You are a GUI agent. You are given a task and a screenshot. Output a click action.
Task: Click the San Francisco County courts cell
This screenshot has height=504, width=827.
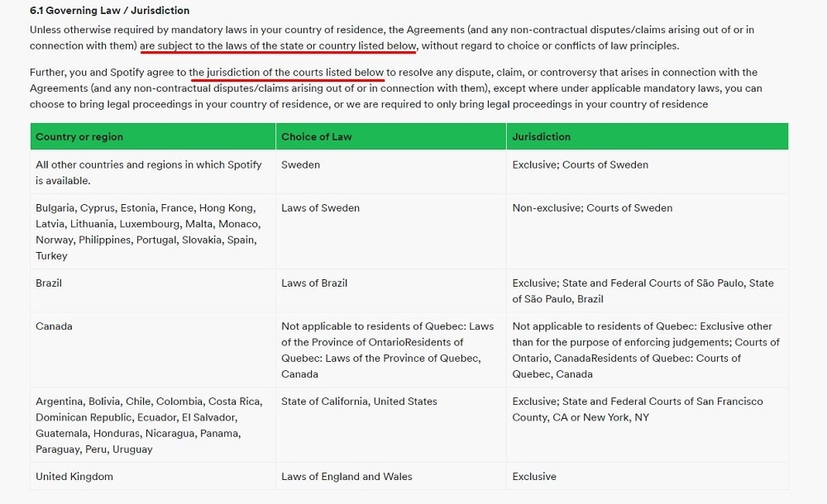point(648,425)
